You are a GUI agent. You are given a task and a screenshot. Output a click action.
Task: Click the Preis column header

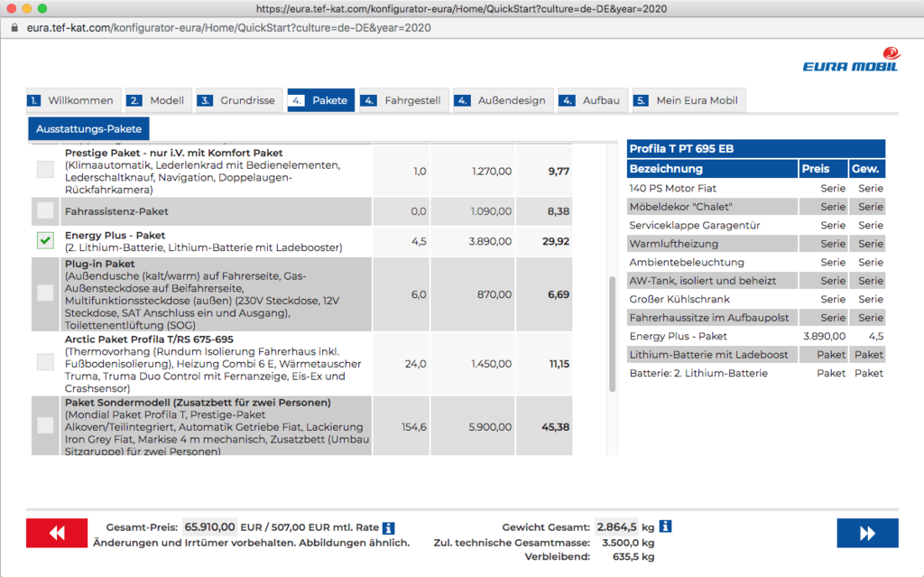(823, 169)
